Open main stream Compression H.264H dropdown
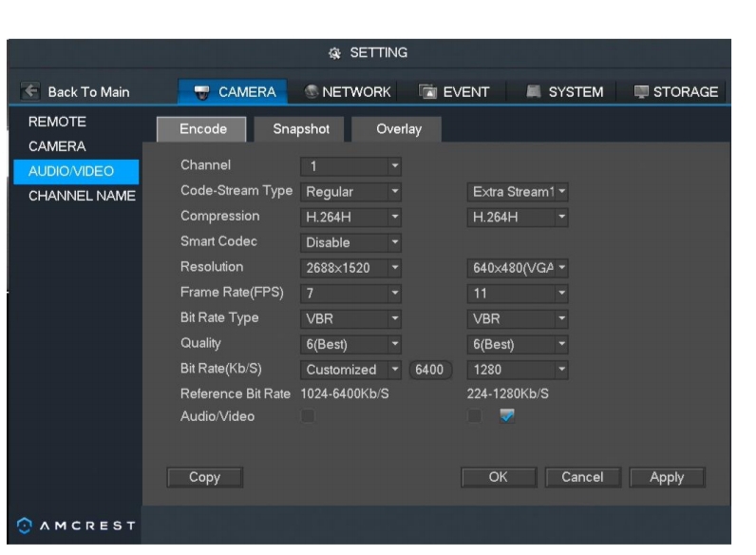Screen dimensions: 756x555 pos(350,218)
